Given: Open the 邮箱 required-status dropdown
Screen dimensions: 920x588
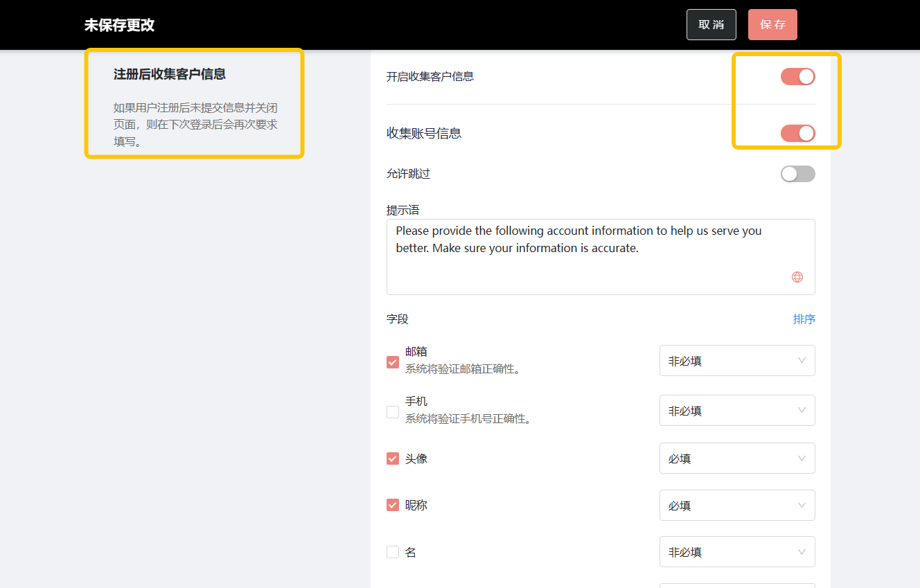Looking at the screenshot, I should point(737,361).
